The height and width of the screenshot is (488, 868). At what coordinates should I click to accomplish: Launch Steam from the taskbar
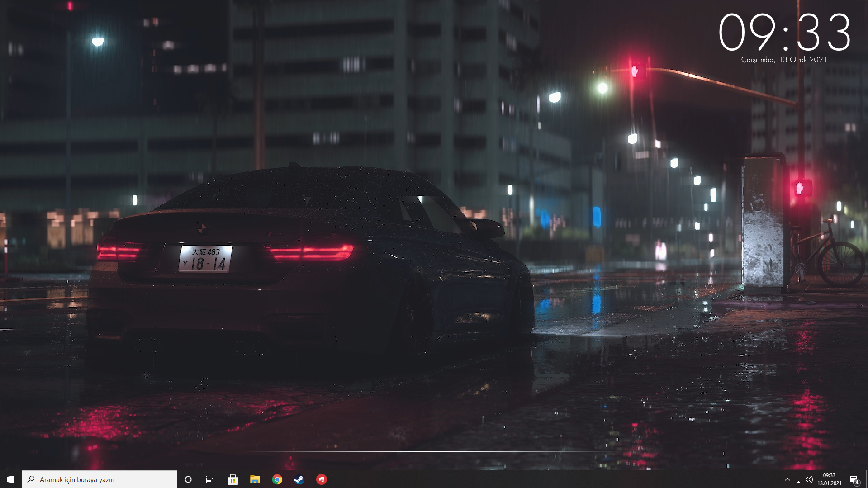coord(299,479)
